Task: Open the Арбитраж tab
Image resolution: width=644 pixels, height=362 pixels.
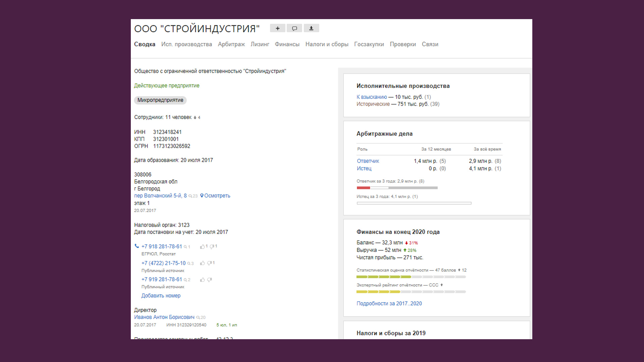Action: tap(231, 44)
